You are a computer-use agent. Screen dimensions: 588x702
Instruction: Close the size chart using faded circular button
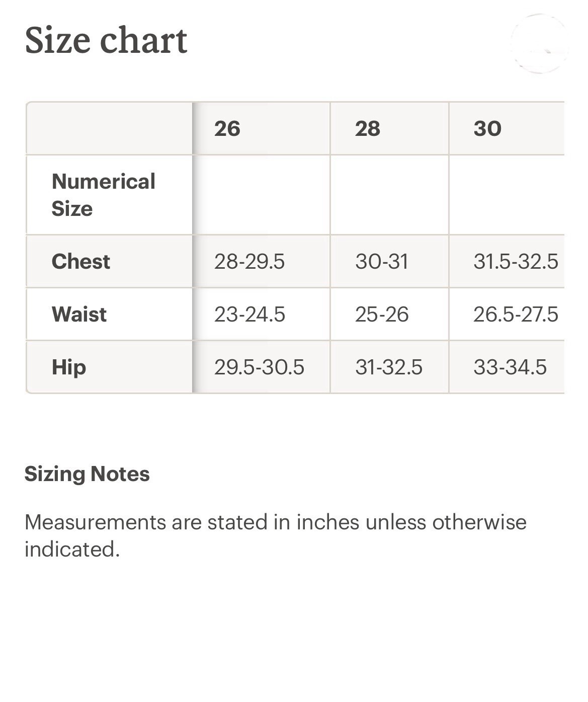click(540, 44)
